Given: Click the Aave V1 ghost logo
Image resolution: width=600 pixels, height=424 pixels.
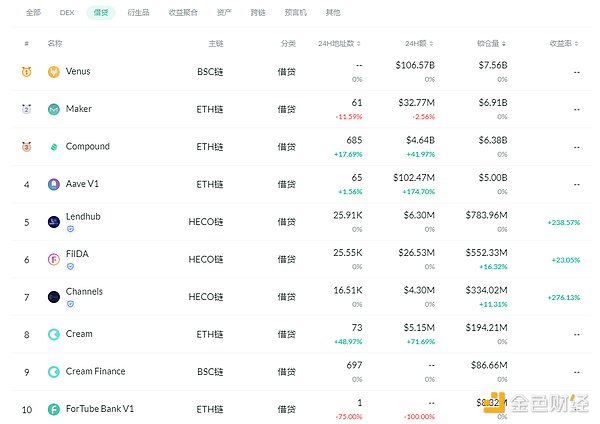Looking at the screenshot, I should click(x=54, y=184).
